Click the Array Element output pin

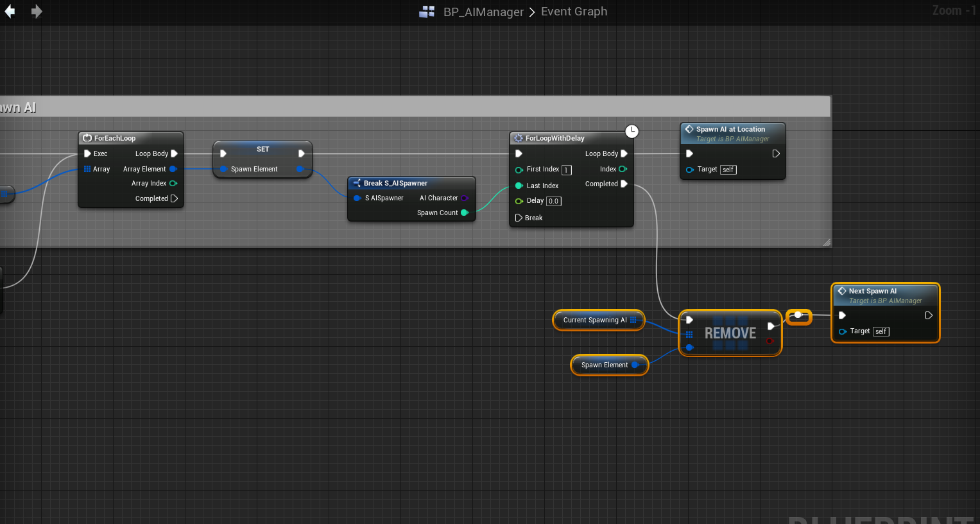coord(173,169)
